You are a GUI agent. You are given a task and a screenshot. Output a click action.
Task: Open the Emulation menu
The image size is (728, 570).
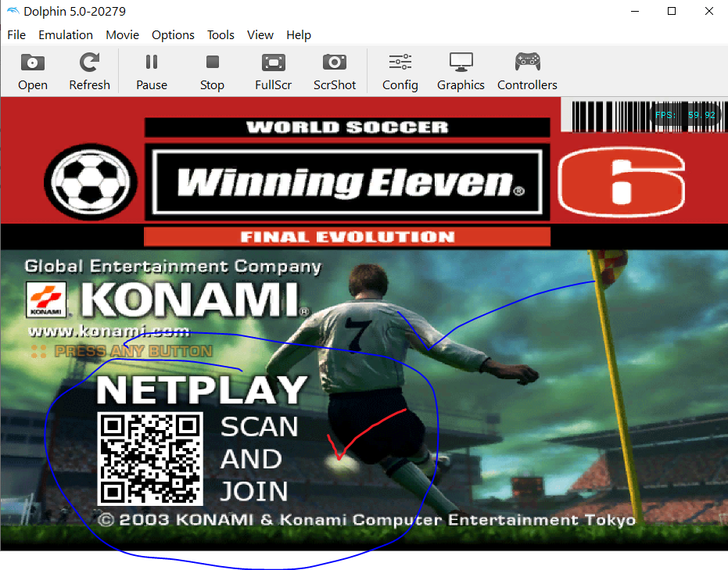66,35
